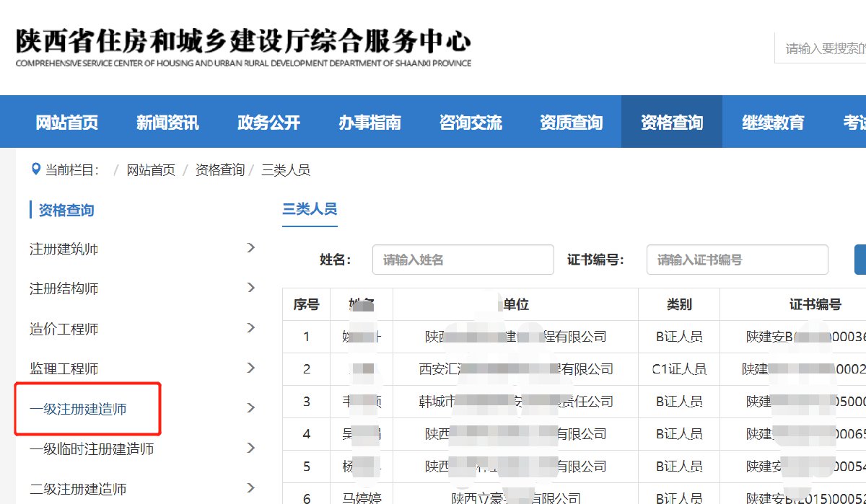
Task: Open the 政务公开 menu item
Action: (268, 123)
